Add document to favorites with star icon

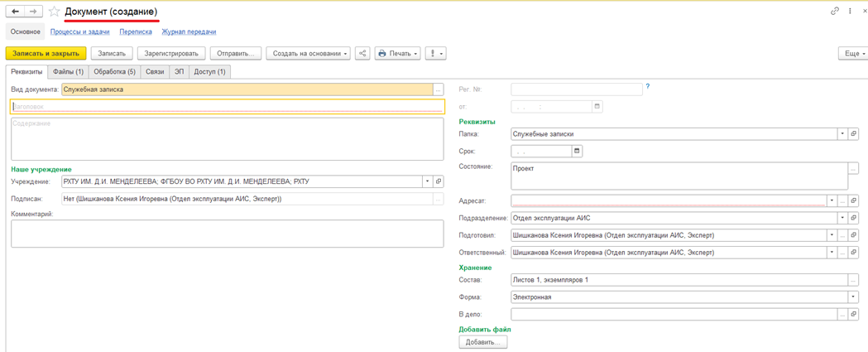[55, 12]
